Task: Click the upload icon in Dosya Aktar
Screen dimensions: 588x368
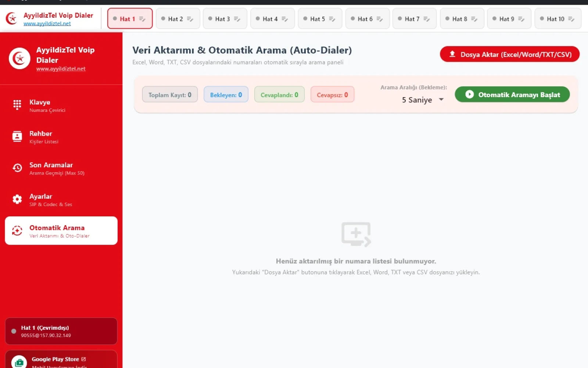Action: (452, 54)
